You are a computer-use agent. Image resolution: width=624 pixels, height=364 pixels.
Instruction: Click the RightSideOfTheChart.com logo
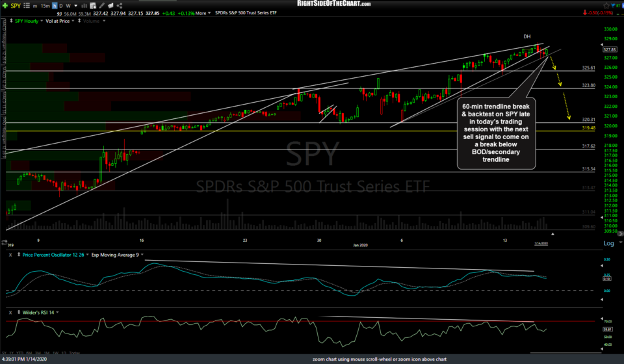333,4
